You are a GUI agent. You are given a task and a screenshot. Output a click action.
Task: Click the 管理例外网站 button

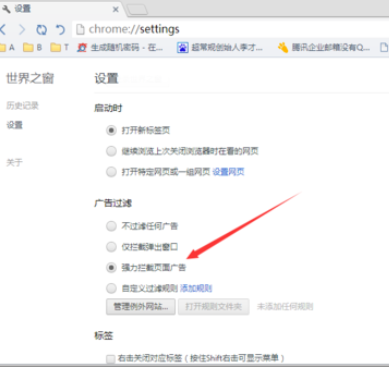[141, 306]
